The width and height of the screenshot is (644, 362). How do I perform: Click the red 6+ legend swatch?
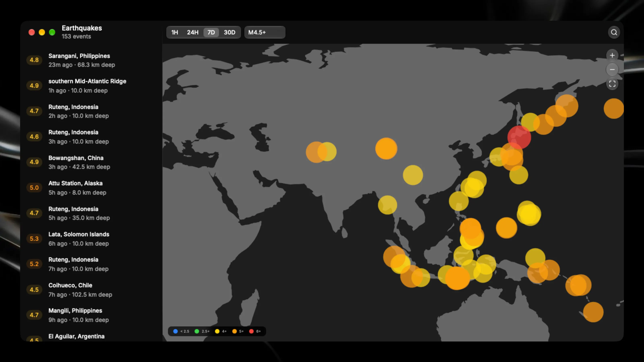coord(252,331)
